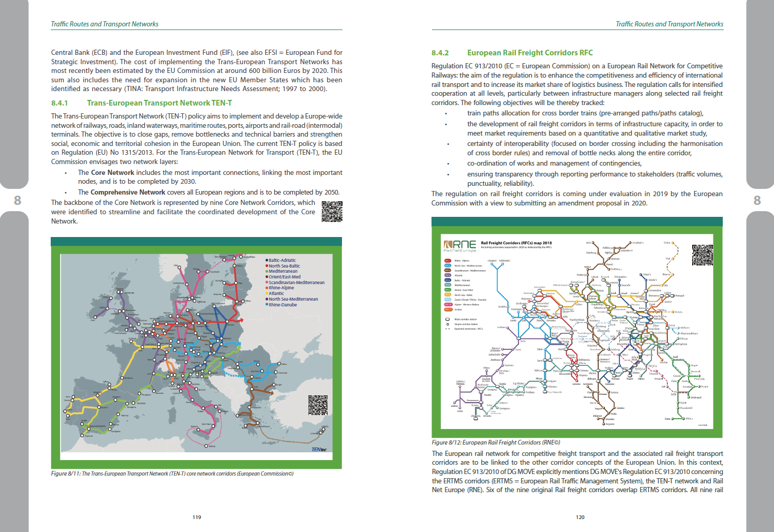Click the Figure 8/12 caption text

[496, 442]
